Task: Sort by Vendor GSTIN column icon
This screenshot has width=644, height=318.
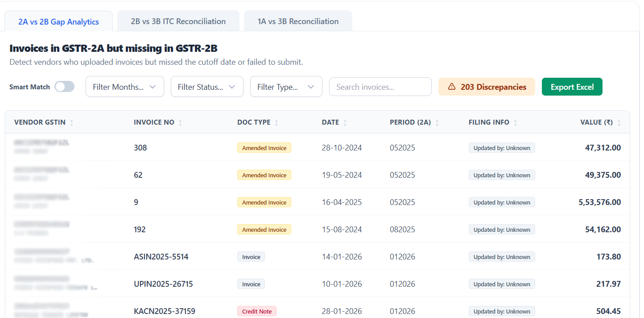Action: click(72, 123)
